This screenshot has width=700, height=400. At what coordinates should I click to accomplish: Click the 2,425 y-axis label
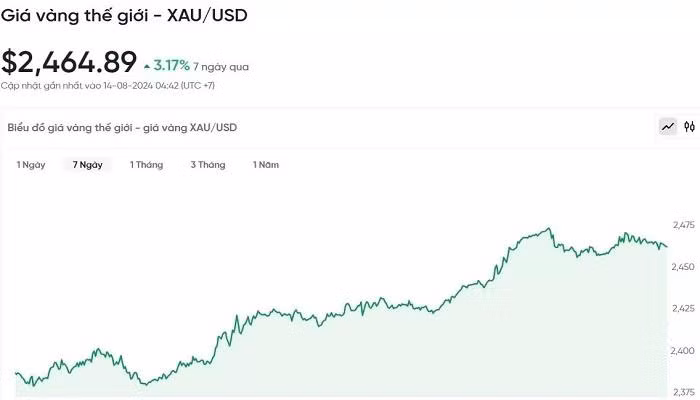coord(684,308)
